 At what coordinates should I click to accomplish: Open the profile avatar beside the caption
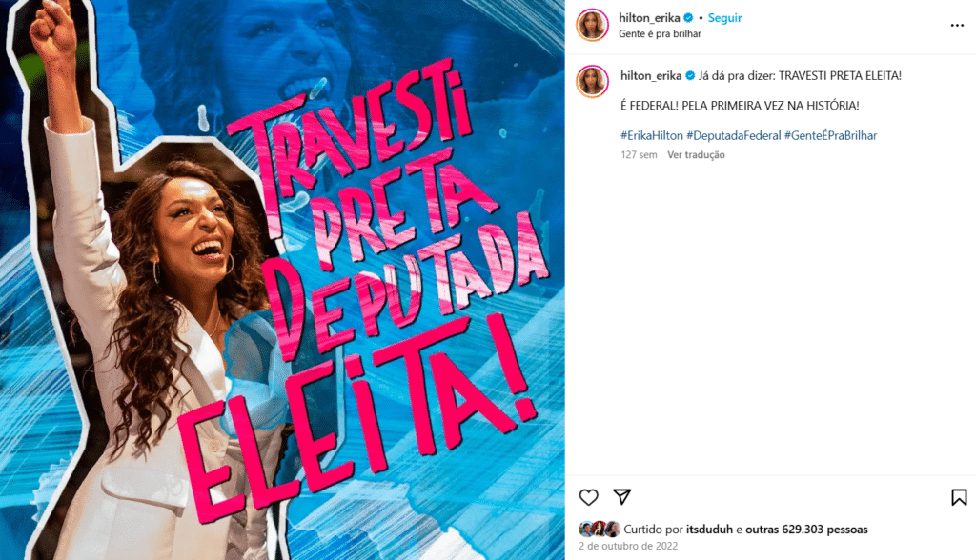[592, 82]
